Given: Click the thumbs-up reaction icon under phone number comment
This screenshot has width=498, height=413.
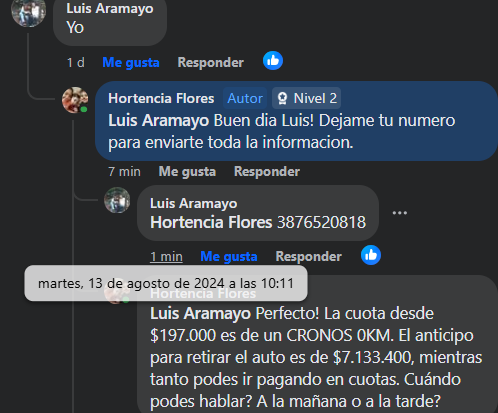Looking at the screenshot, I should (x=371, y=255).
